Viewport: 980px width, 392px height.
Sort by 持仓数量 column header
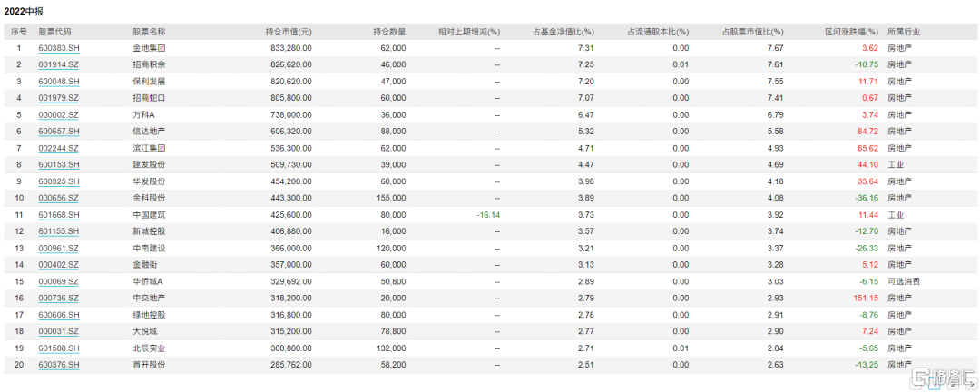(x=389, y=31)
